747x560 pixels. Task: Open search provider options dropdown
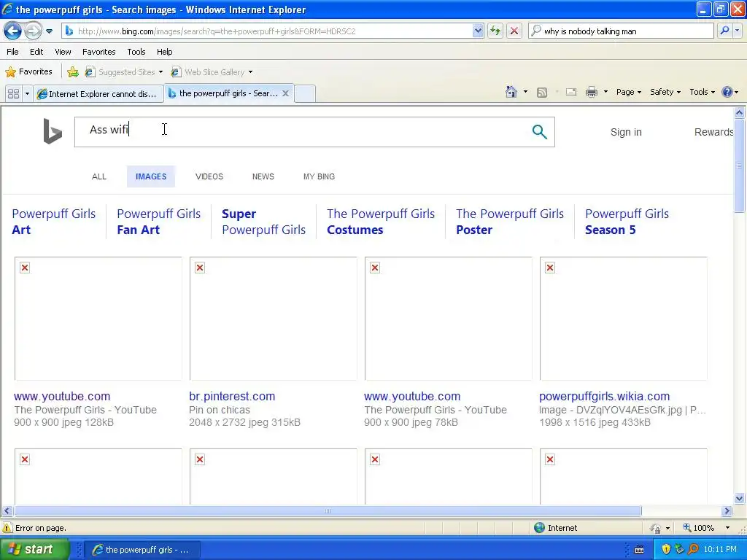[x=737, y=31]
